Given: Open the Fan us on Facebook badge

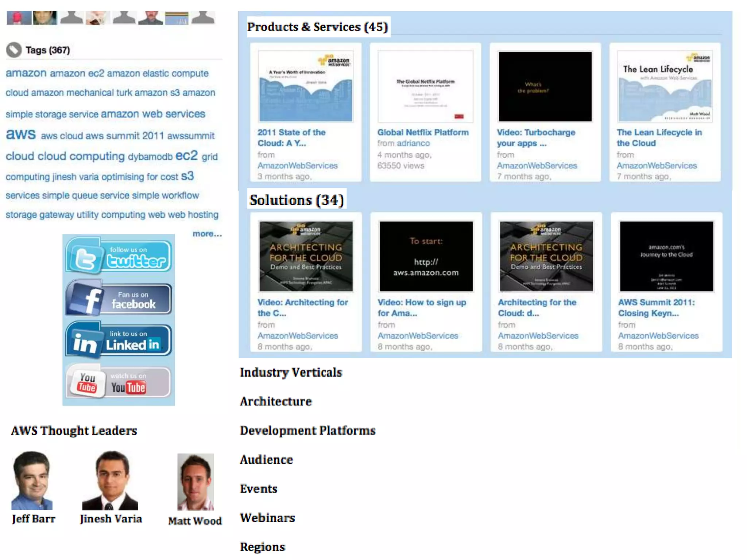Looking at the screenshot, I should (x=119, y=299).
